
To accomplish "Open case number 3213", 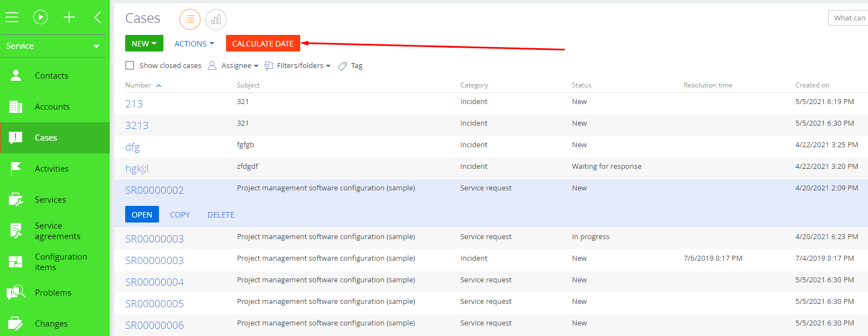I will (137, 125).
